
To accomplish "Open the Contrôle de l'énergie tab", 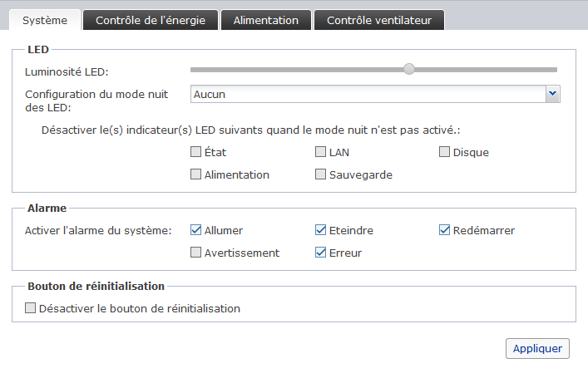I will point(151,20).
